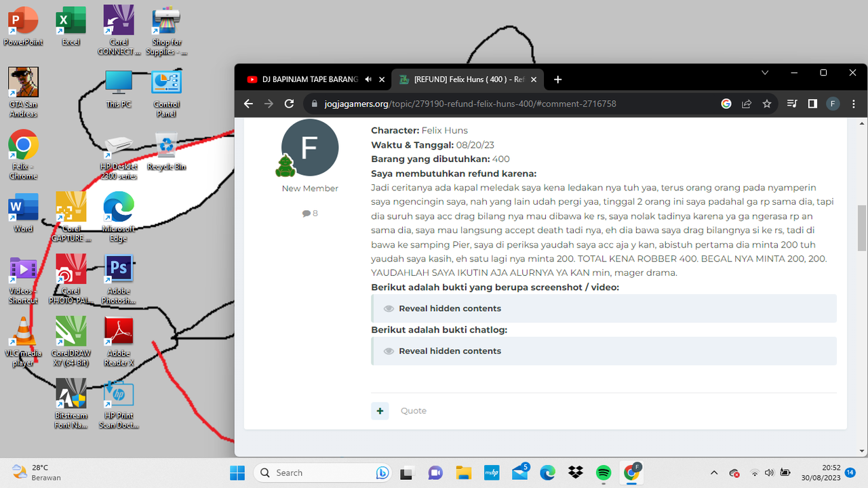Open Corel CONNECT desktop shortcut
This screenshot has height=488, width=868.
tap(119, 30)
